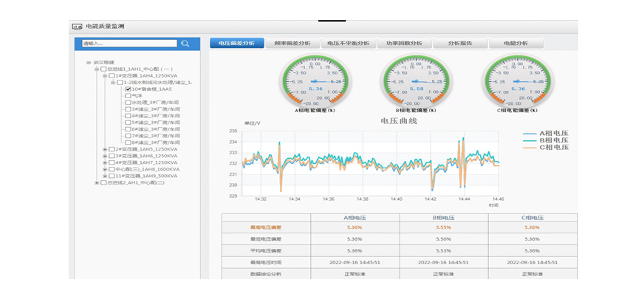Viewport: 644px width, 299px height.
Task: Toggle C相电压 legend line marker
Action: tap(530, 147)
